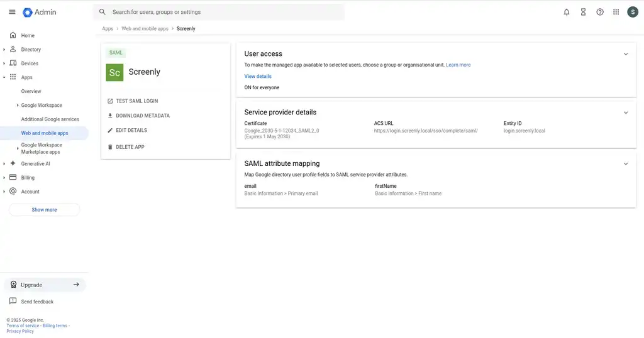Open Google Workspace in the sidebar

tap(42, 105)
